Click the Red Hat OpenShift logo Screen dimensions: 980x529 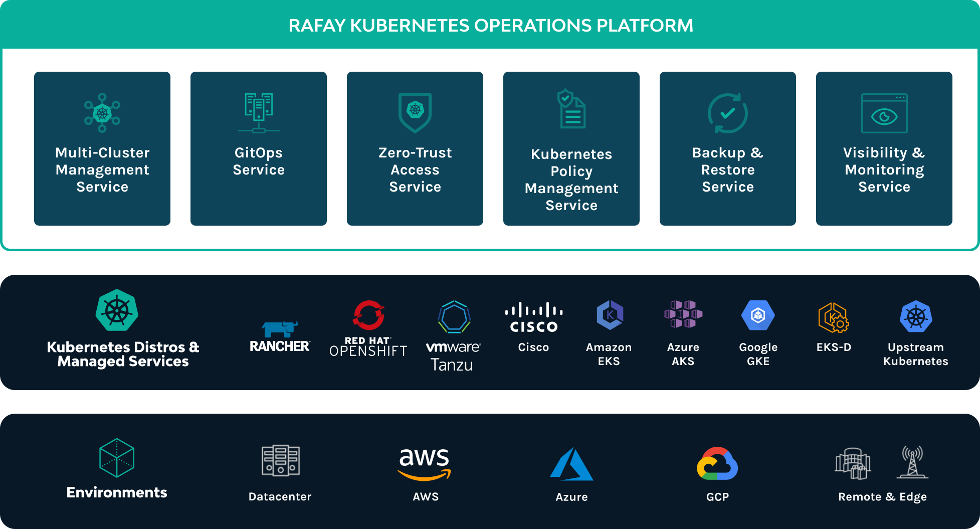point(368,328)
